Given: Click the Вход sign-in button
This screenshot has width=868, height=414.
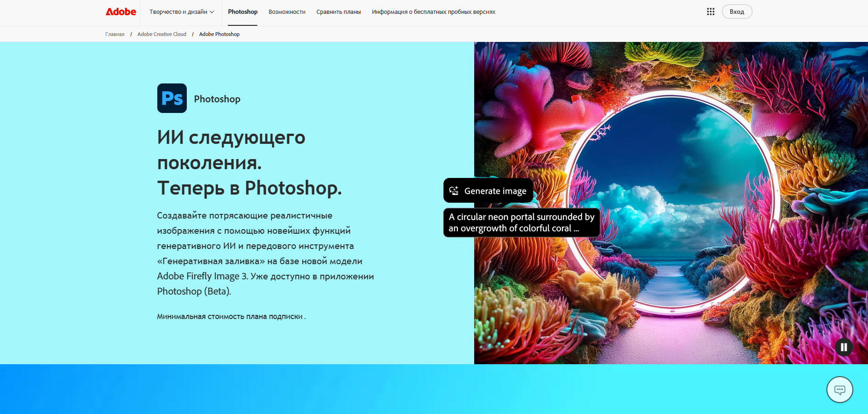Looking at the screenshot, I should pos(737,12).
